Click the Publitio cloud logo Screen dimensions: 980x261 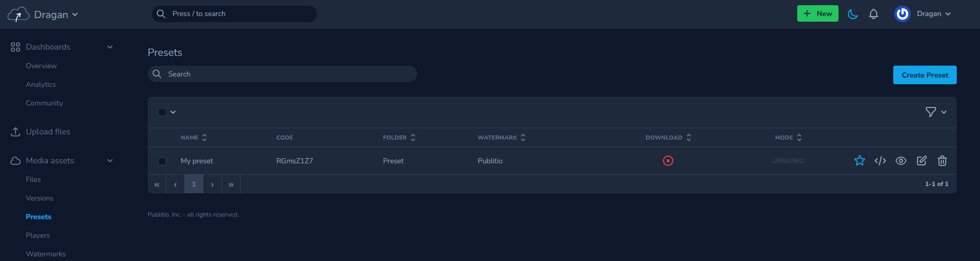[x=18, y=14]
